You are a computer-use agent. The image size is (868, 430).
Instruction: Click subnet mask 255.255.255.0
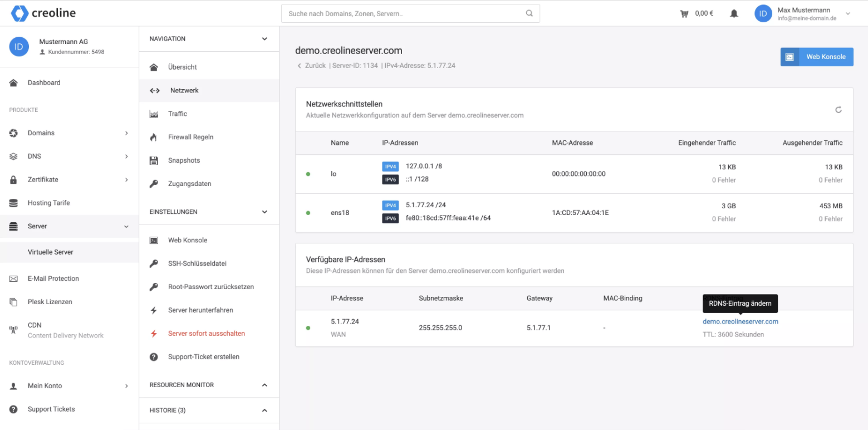pyautogui.click(x=440, y=328)
